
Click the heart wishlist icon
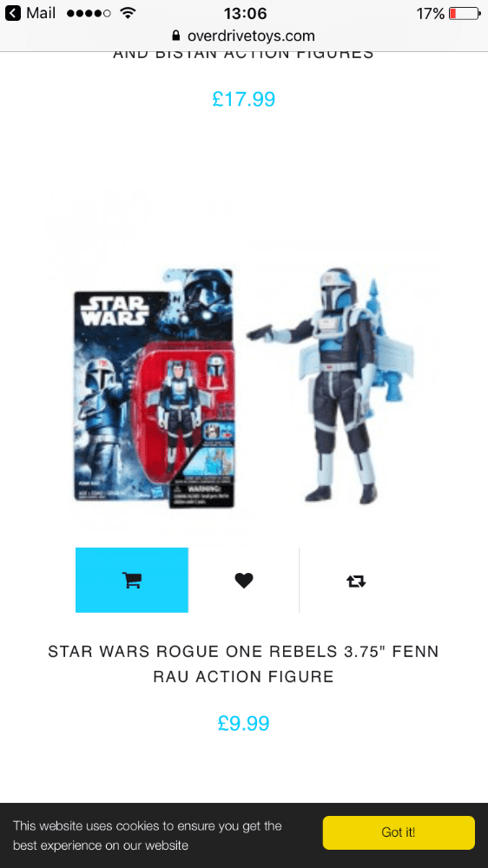[244, 580]
